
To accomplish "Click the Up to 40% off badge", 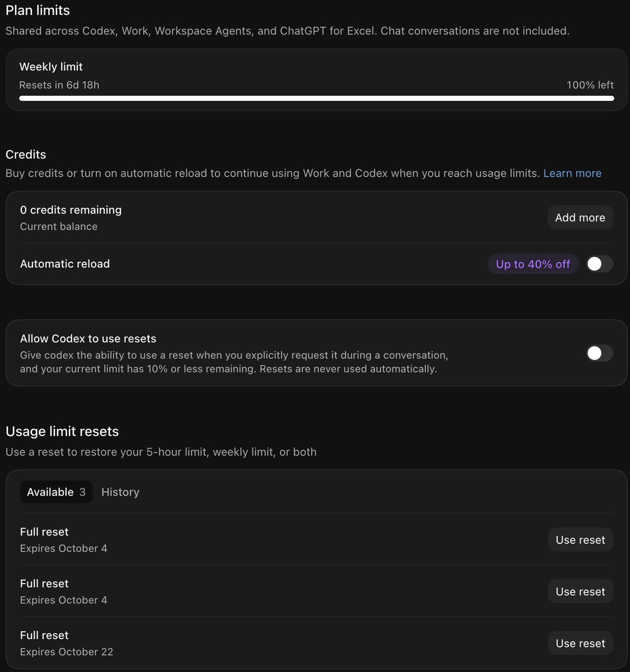I will 533,264.
